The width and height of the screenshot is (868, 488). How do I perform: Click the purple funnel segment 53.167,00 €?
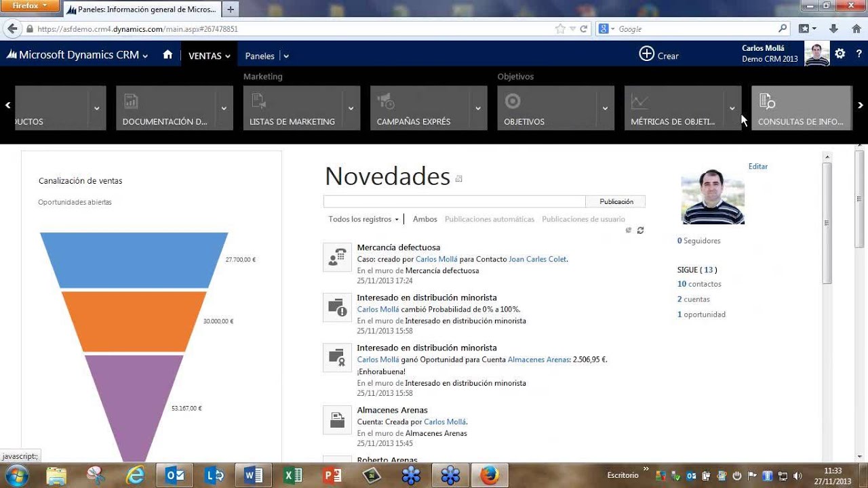tap(134, 407)
